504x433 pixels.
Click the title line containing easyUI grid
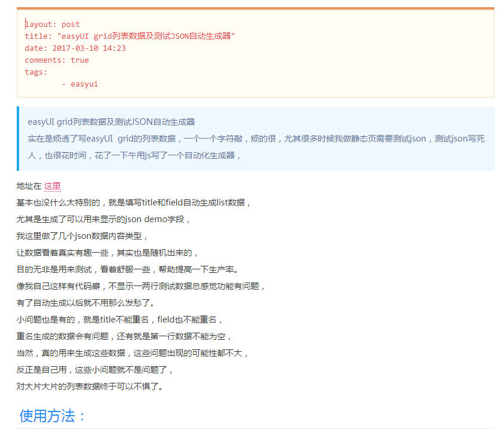coord(130,36)
